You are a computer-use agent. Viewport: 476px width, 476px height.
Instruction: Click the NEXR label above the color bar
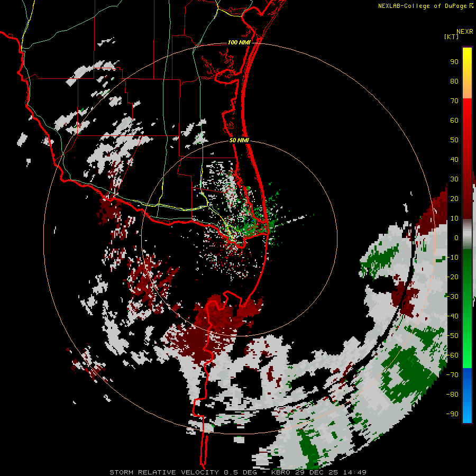[x=465, y=32]
